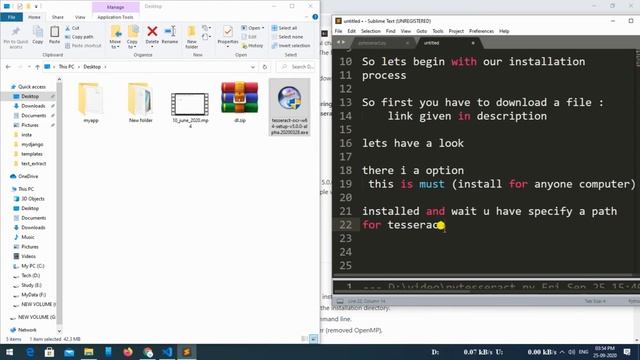Expand the address bar history dropdown
Screen dimensions: 640x360
(253, 67)
